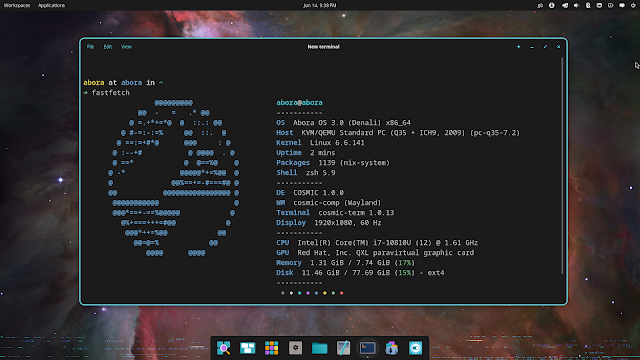The width and height of the screenshot is (640, 360).
Task: Open the Bluetooth applet in the tray
Action: coord(588,5)
